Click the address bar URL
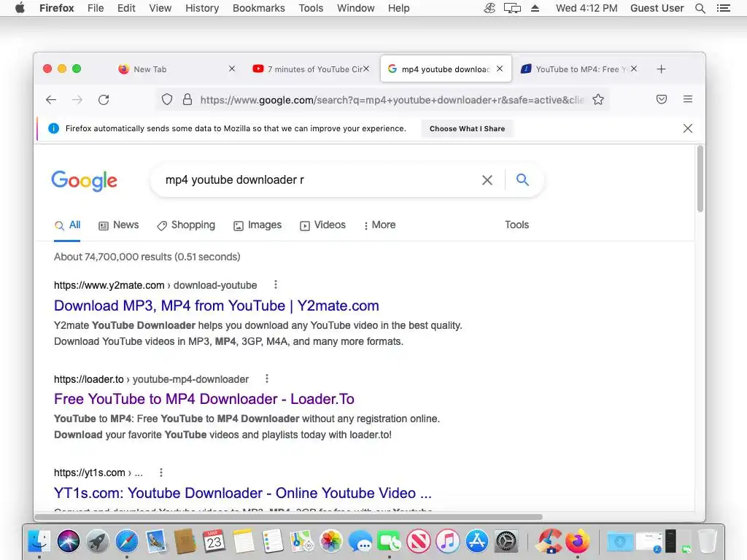The height and width of the screenshot is (560, 747). 392,100
